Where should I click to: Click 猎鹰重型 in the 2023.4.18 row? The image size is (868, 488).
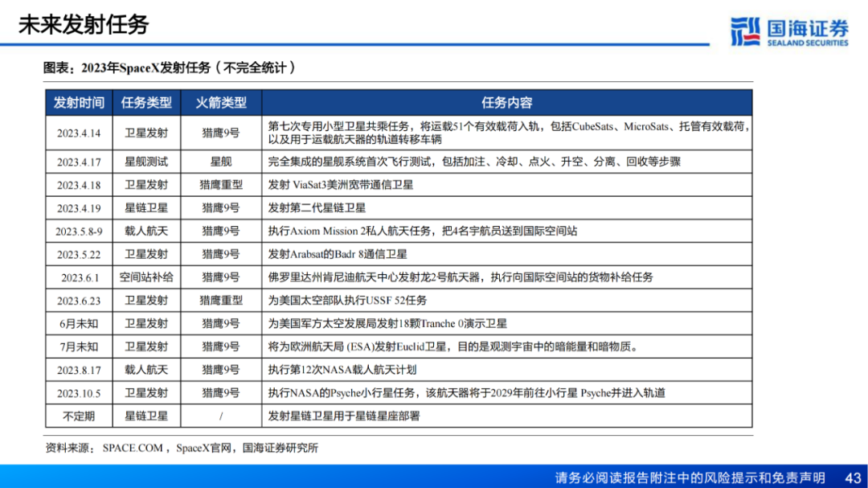click(x=221, y=185)
